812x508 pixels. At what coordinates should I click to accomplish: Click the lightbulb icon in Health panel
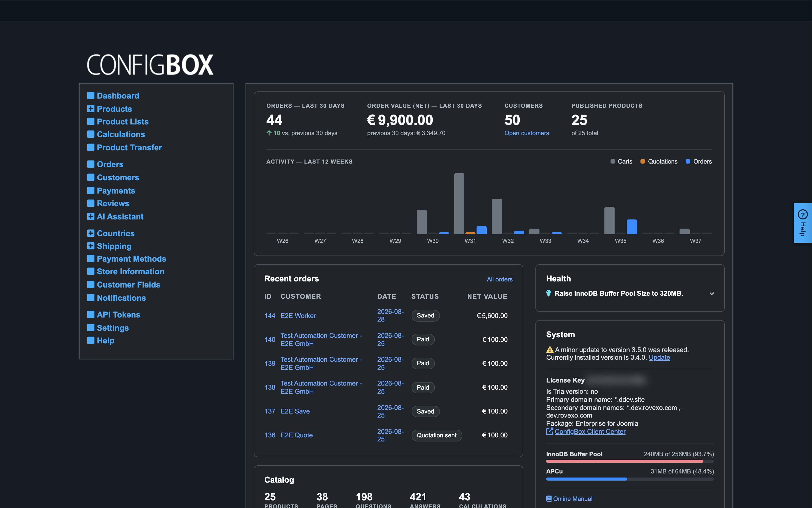pos(549,293)
